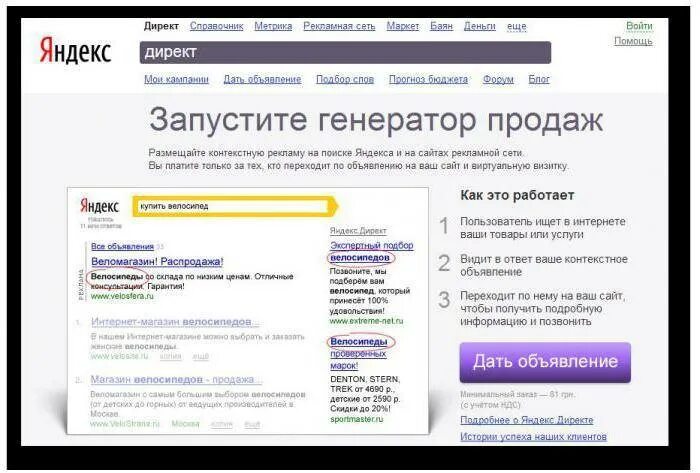Click the Яндекс logo at top left

pyautogui.click(x=75, y=50)
